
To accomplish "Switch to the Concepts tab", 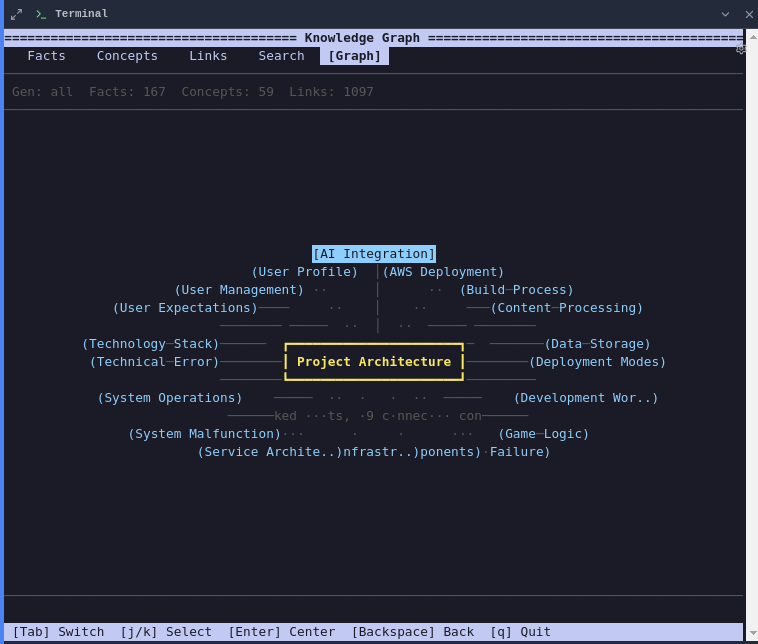I will point(127,56).
